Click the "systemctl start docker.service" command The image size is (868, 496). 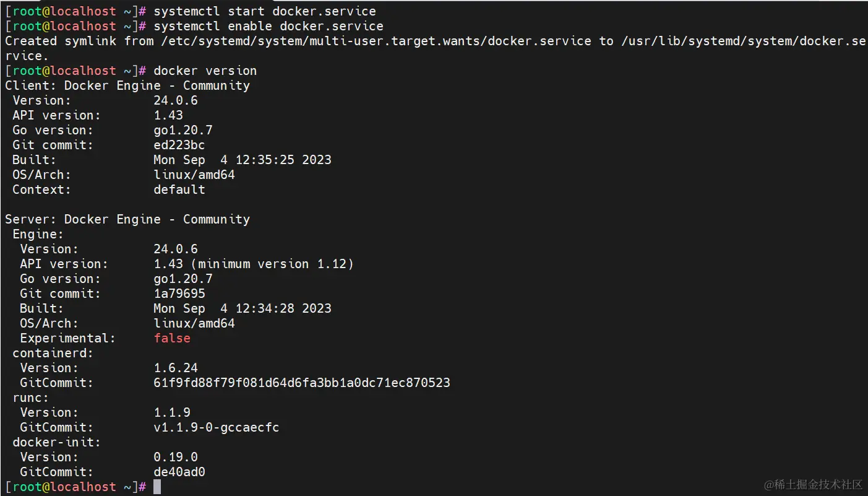click(264, 11)
